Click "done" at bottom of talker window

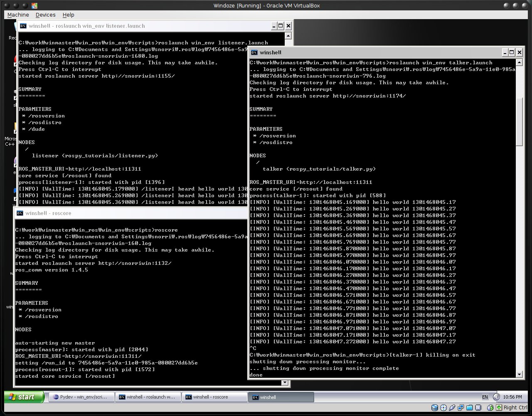(256, 375)
